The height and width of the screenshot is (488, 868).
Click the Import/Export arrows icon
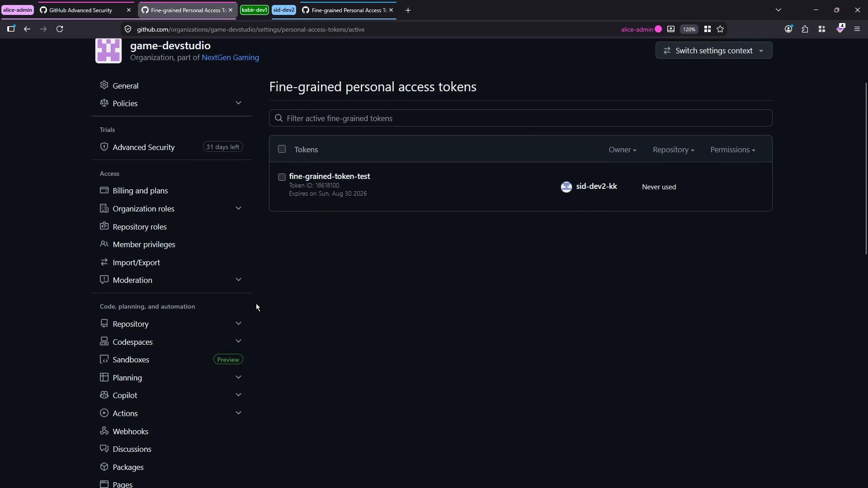coord(104,262)
